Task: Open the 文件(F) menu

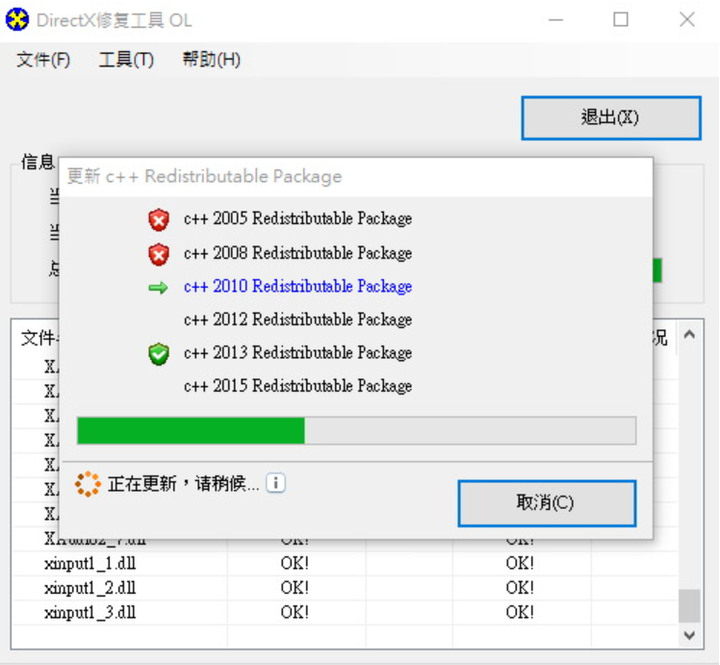Action: pos(43,60)
